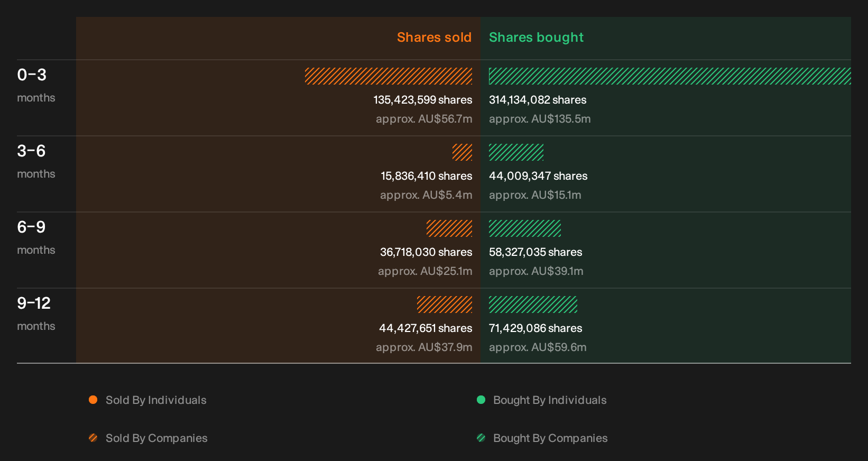Click the 9-12 months row label
The height and width of the screenshot is (461, 868).
(36, 314)
